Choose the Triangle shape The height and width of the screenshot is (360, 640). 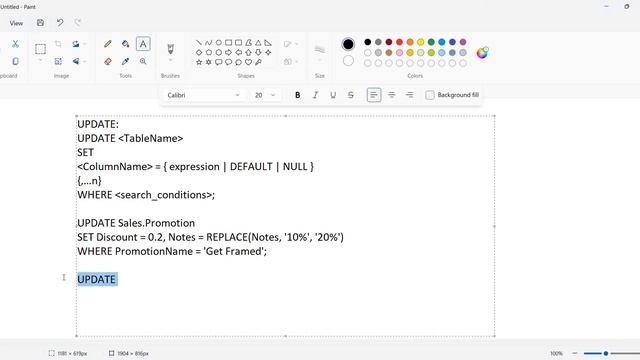tap(258, 42)
